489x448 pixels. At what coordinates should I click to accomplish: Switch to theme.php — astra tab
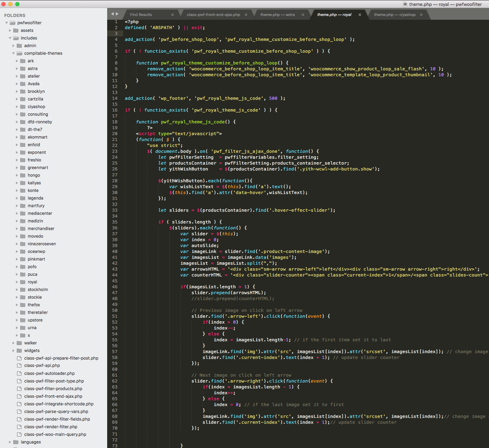click(x=277, y=15)
